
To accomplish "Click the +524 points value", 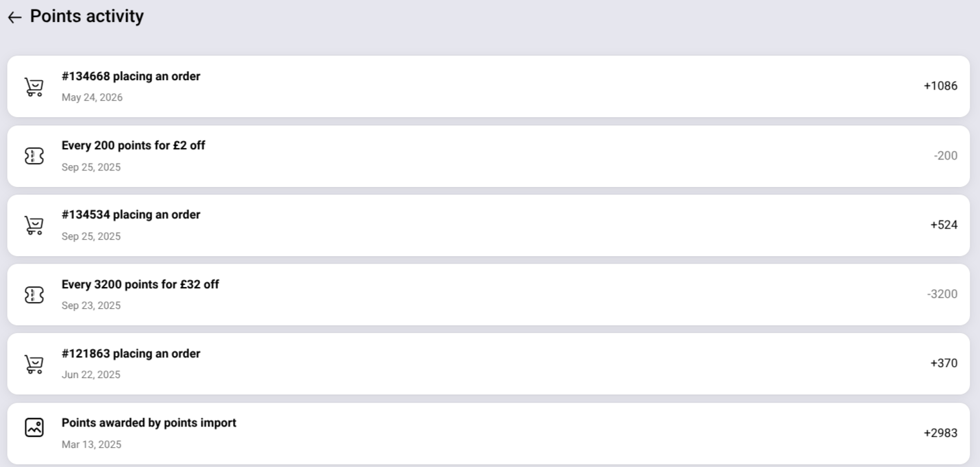I will point(944,225).
